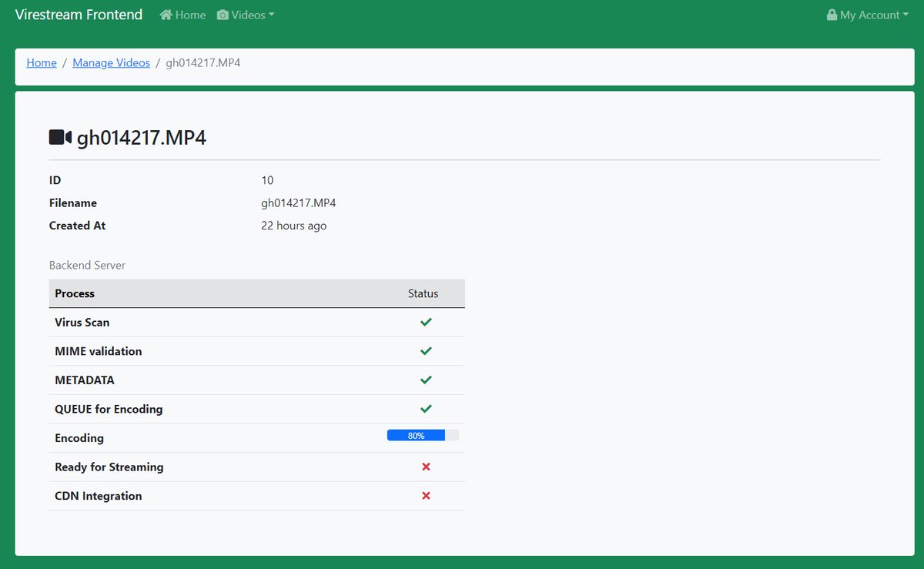Select the gh014217.MP4 breadcrumb text
924x569 pixels.
pos(203,63)
